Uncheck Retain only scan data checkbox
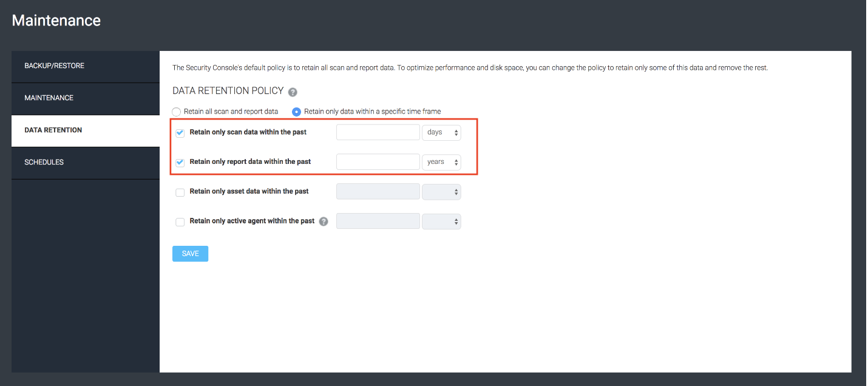This screenshot has width=868, height=386. [180, 133]
